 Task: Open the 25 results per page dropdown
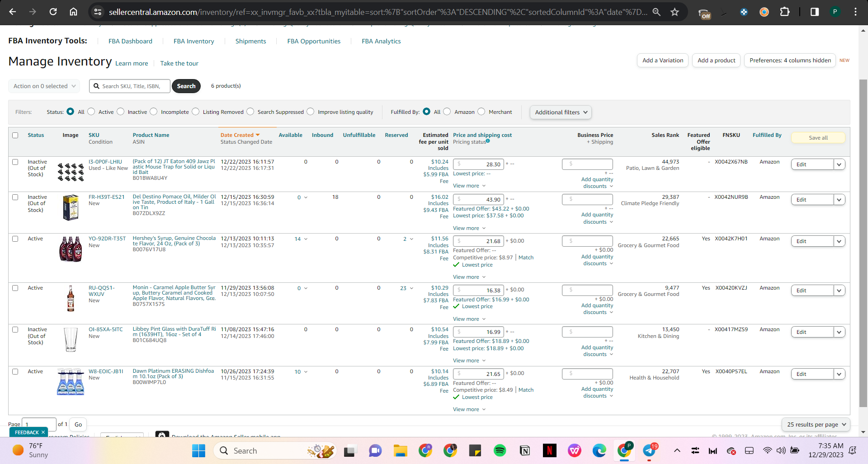pyautogui.click(x=816, y=424)
